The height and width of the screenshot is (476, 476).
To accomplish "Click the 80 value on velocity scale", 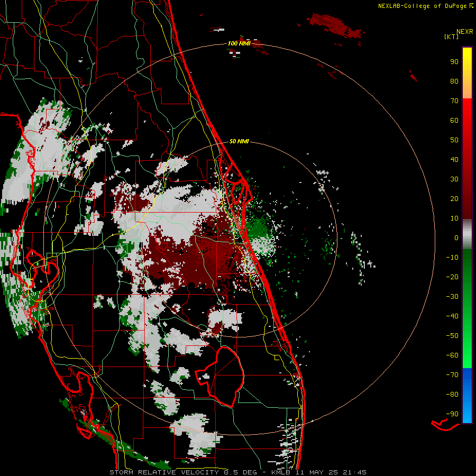I will pos(454,81).
